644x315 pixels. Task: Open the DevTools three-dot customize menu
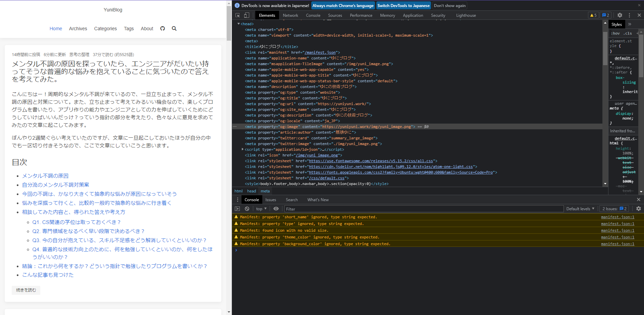[x=630, y=15]
